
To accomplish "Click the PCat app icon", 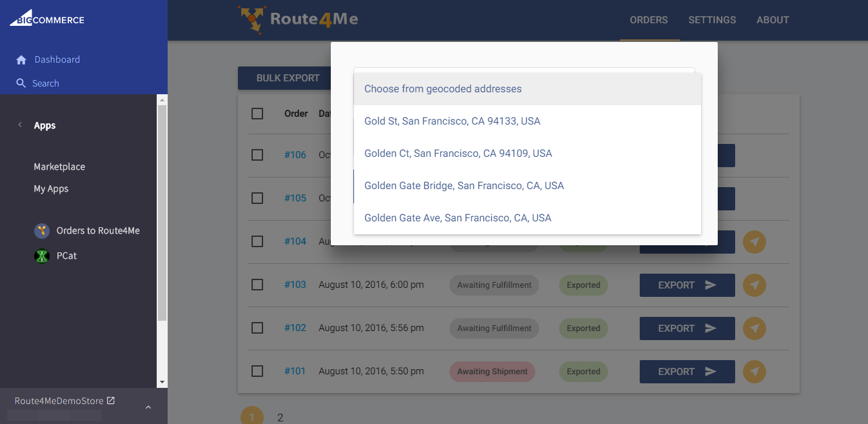I will click(x=42, y=256).
